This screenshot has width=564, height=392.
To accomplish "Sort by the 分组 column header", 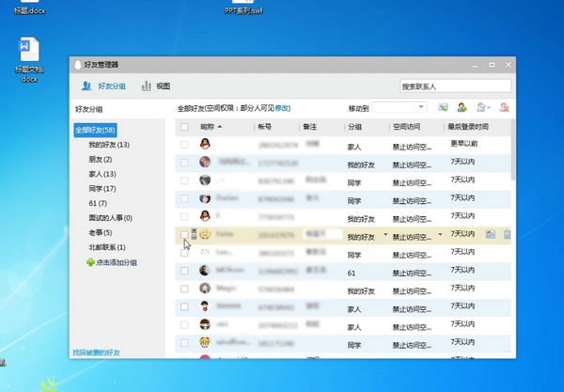I will click(x=354, y=127).
